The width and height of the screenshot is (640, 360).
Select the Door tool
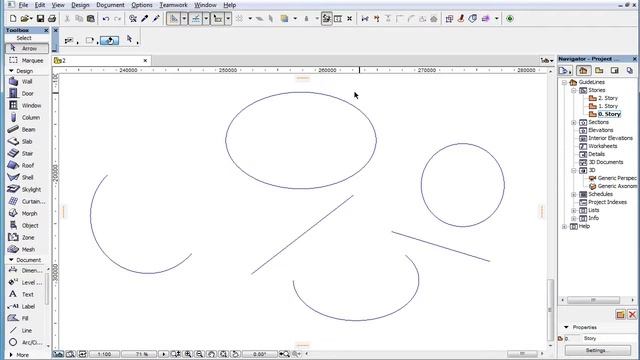click(27, 93)
